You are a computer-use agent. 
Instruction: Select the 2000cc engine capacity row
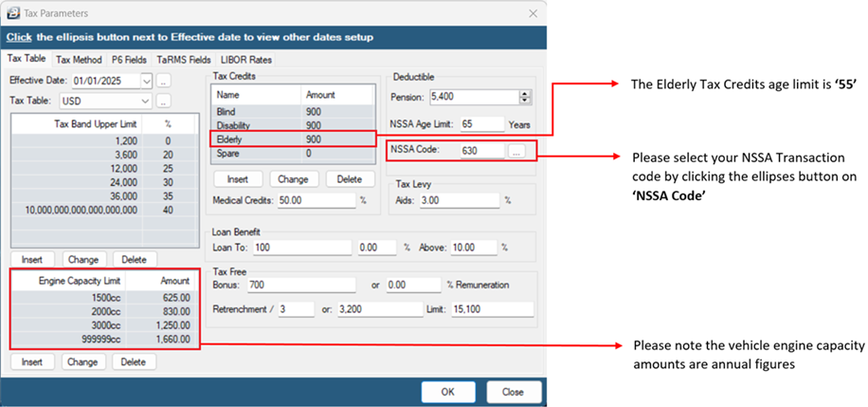104,311
